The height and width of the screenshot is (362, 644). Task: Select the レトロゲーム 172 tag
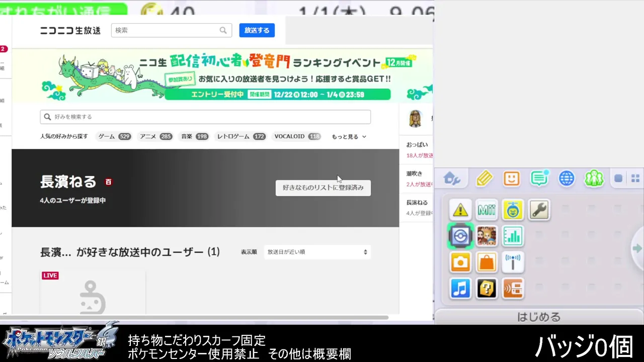point(240,136)
